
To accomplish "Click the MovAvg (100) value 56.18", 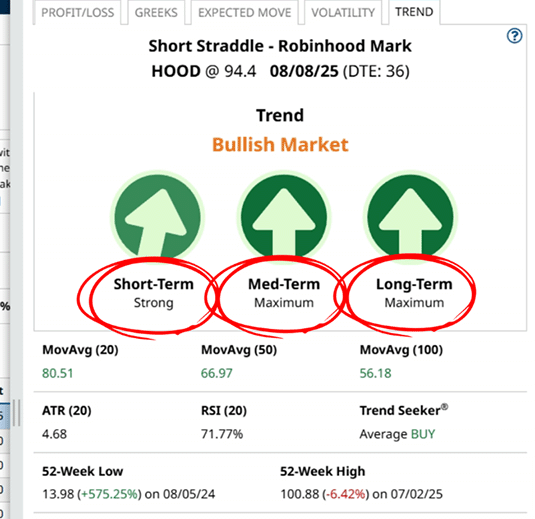I will pos(375,373).
